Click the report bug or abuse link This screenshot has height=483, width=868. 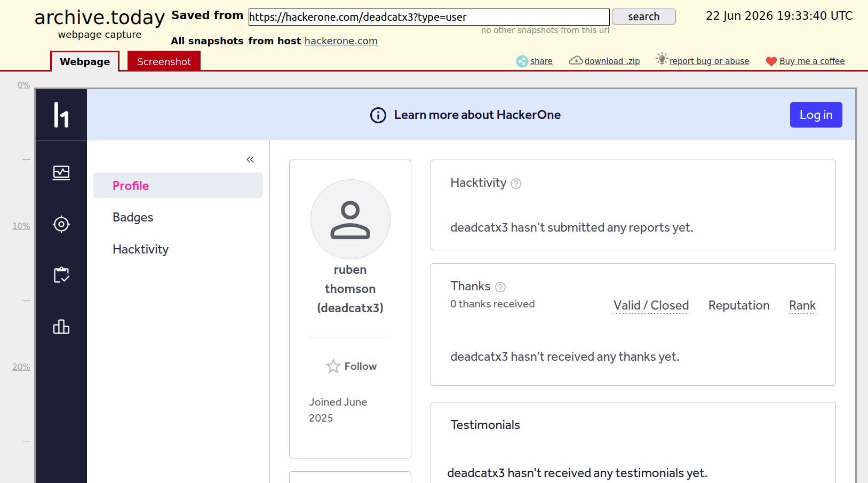point(710,61)
